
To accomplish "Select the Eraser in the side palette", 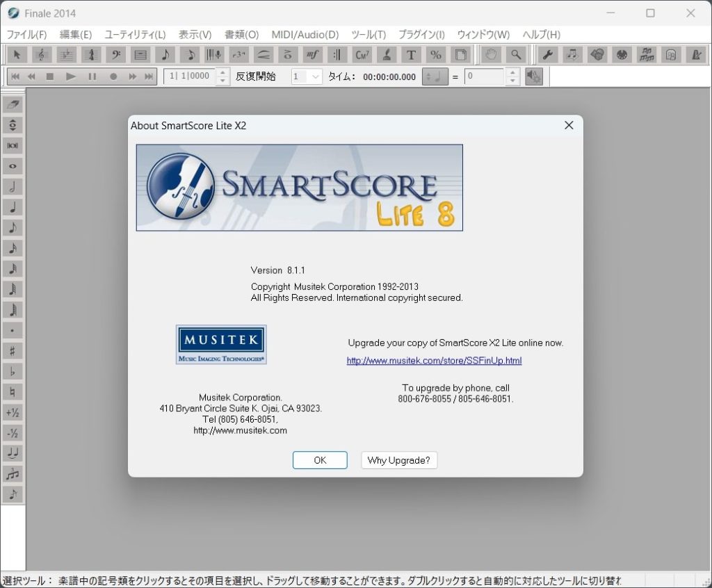I will click(13, 105).
